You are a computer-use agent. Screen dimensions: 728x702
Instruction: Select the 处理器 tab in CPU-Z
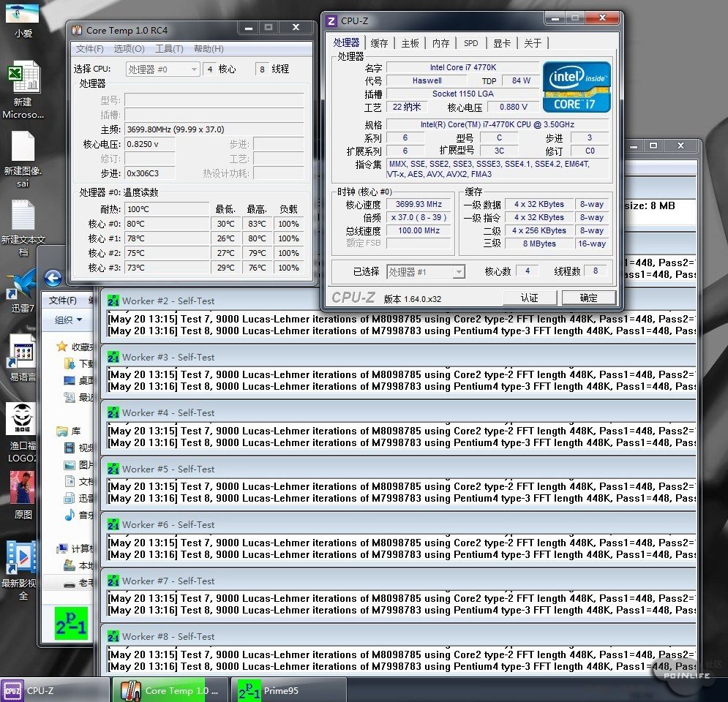coord(346,42)
